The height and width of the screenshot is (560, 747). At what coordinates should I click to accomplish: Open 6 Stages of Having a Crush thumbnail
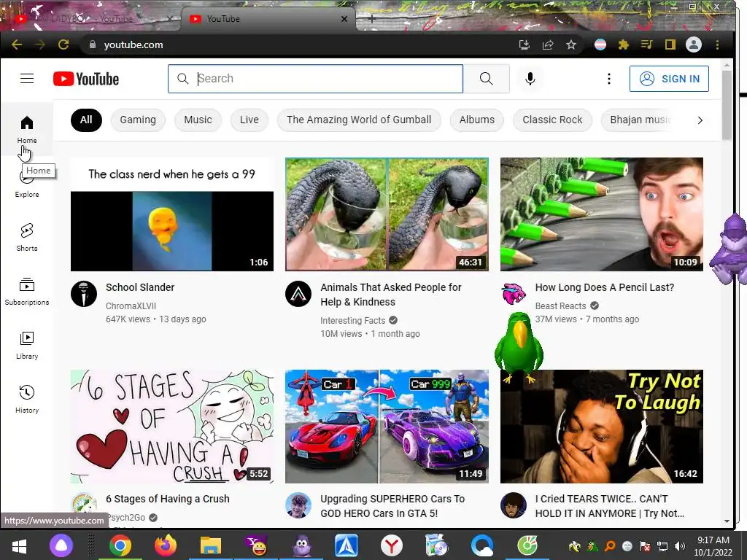click(172, 426)
